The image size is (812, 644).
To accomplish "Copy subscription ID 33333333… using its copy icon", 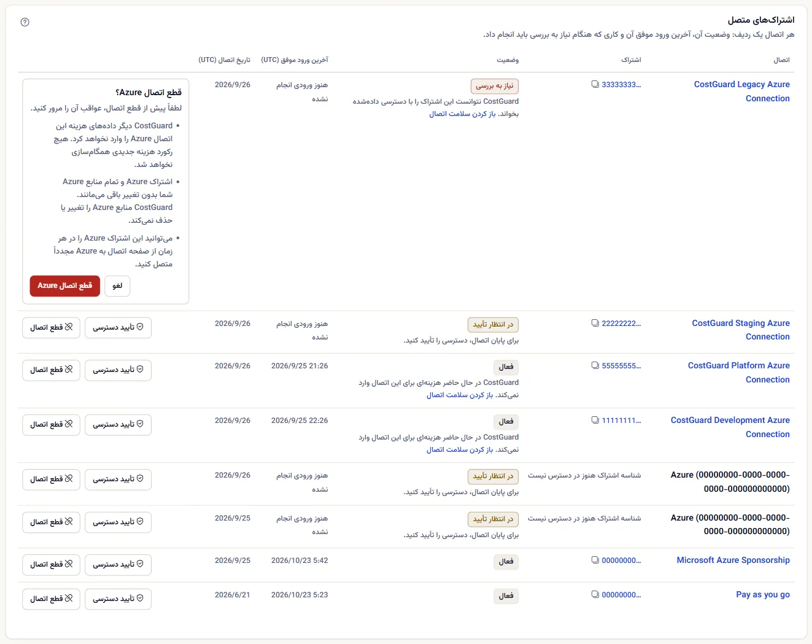I will tap(595, 84).
